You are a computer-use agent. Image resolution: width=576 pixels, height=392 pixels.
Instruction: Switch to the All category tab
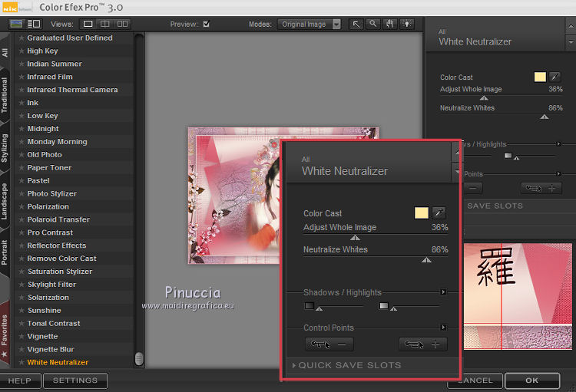pyautogui.click(x=5, y=53)
